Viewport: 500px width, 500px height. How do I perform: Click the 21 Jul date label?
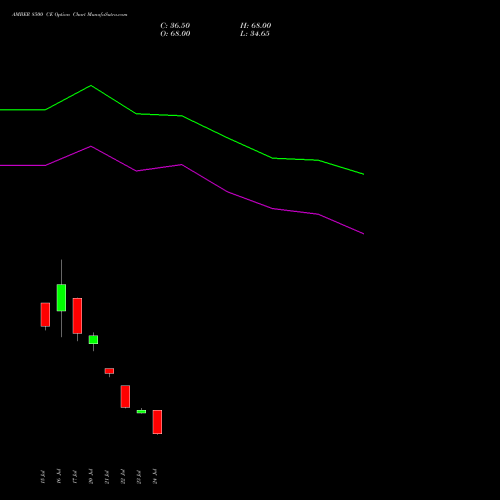point(107,477)
